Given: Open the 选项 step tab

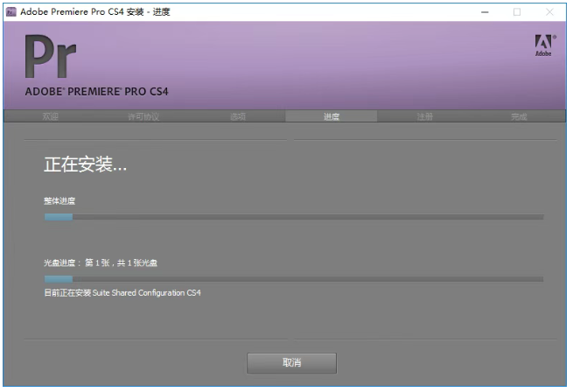Looking at the screenshot, I should 238,116.
